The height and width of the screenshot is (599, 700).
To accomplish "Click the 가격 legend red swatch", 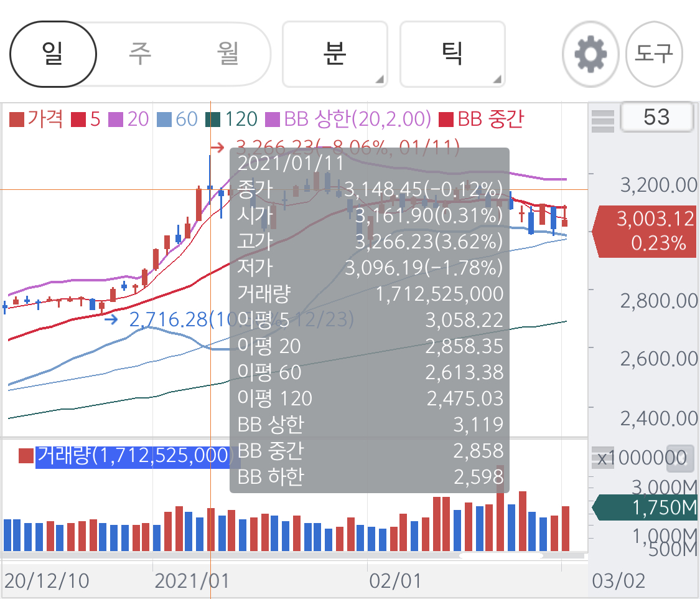I will coord(17,120).
